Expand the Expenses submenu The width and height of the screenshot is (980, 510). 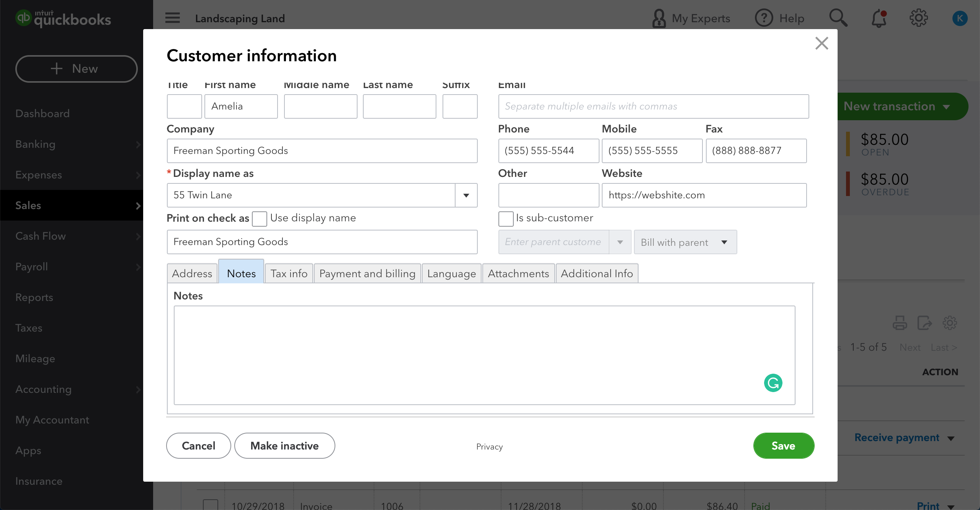(x=138, y=175)
